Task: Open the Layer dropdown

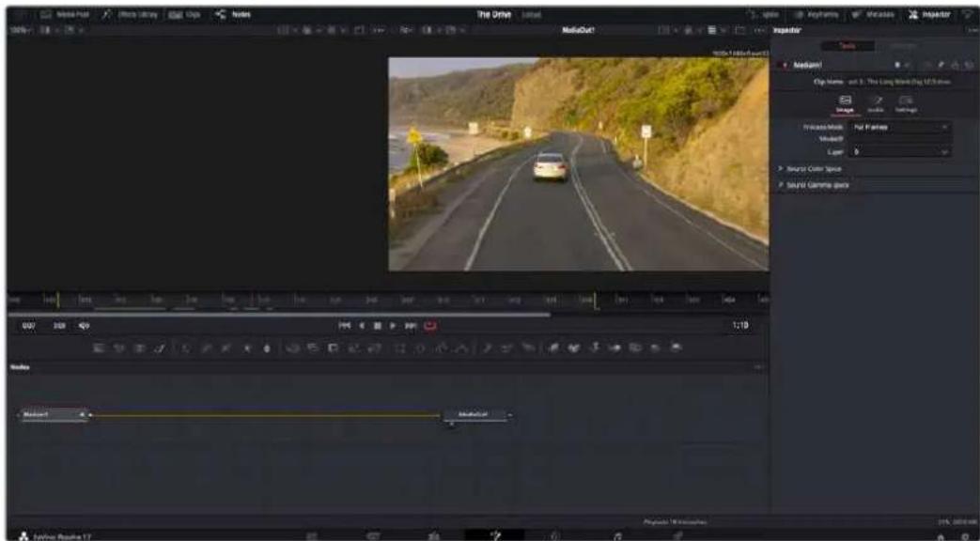Action: [900, 152]
